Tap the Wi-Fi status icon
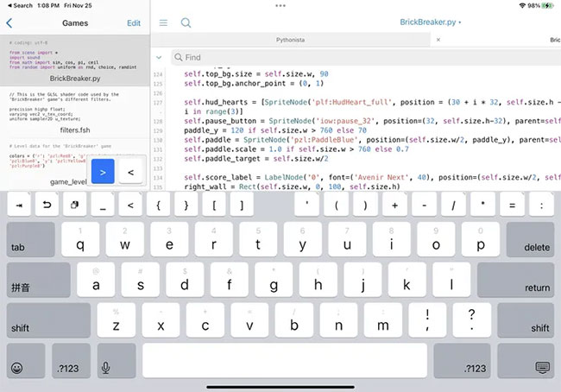The width and height of the screenshot is (561, 392). point(522,6)
